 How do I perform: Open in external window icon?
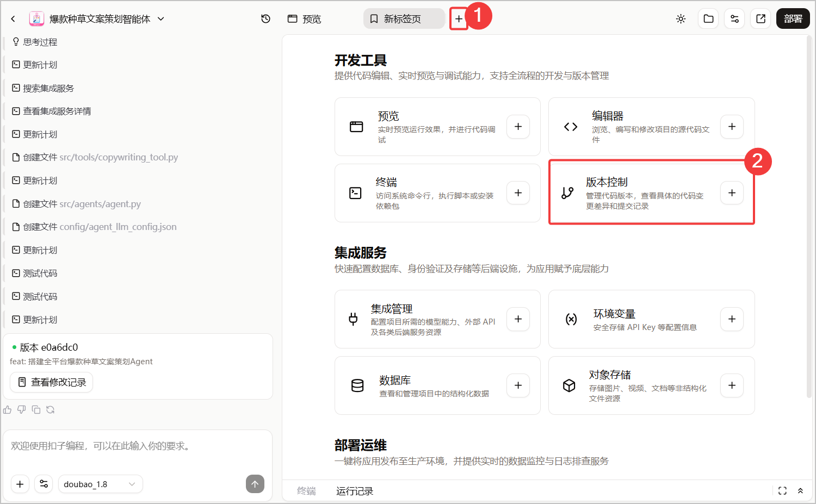point(761,19)
